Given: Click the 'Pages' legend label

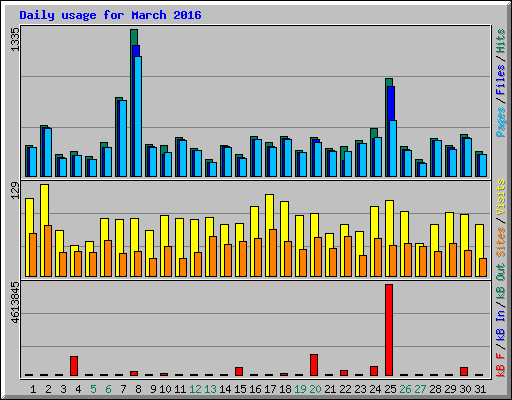Looking at the screenshot, I should coord(501,122).
